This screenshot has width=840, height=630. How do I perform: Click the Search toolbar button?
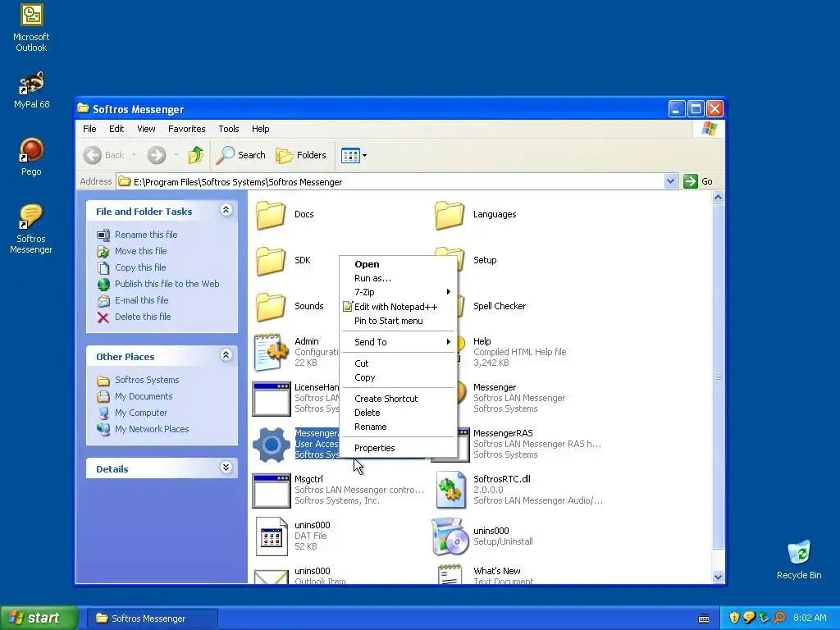click(x=241, y=155)
